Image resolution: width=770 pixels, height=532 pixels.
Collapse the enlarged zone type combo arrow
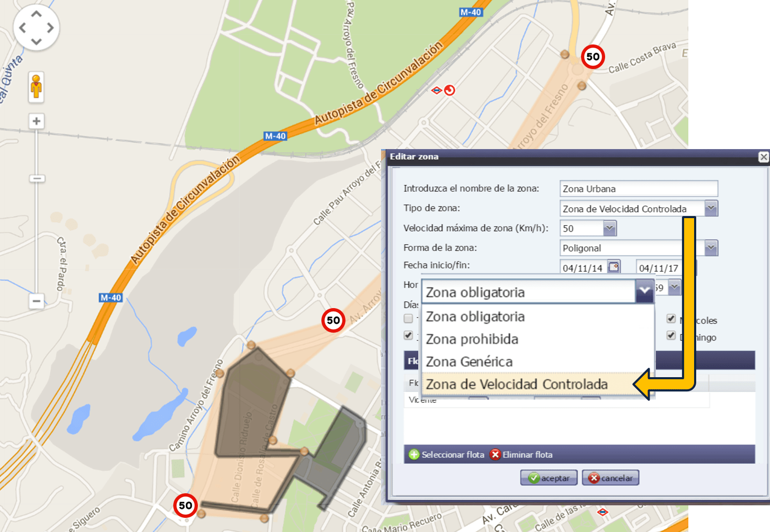coord(644,291)
